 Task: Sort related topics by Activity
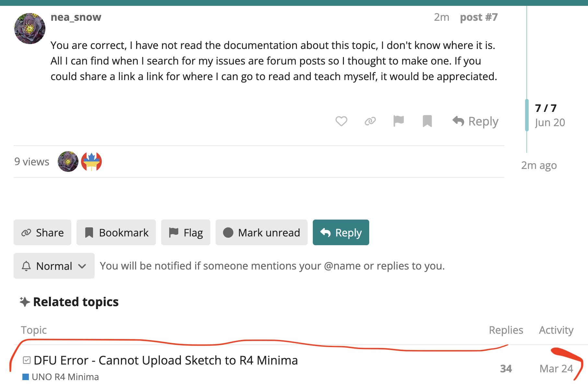[x=556, y=330]
